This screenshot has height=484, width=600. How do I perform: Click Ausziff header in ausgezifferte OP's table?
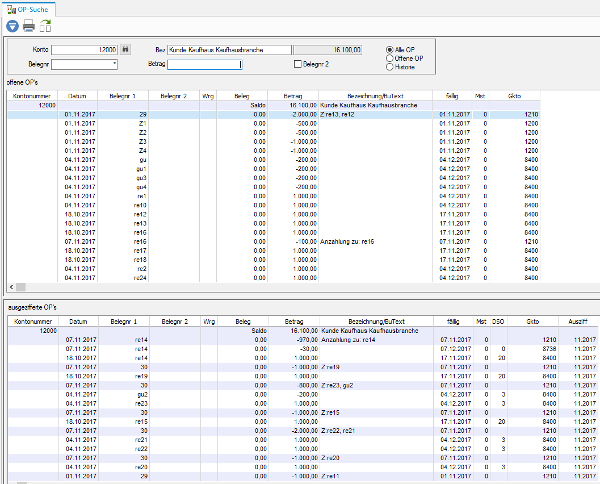pyautogui.click(x=578, y=321)
